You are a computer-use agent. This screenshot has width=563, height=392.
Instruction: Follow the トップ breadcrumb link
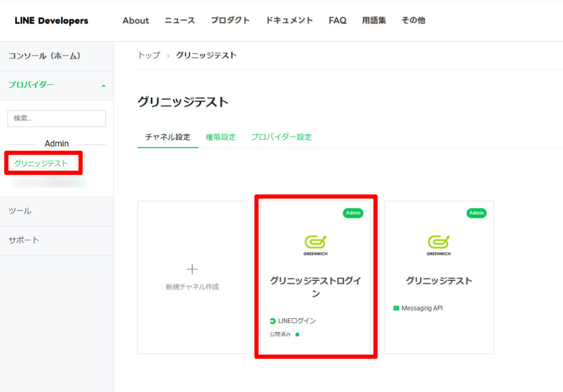pos(149,56)
